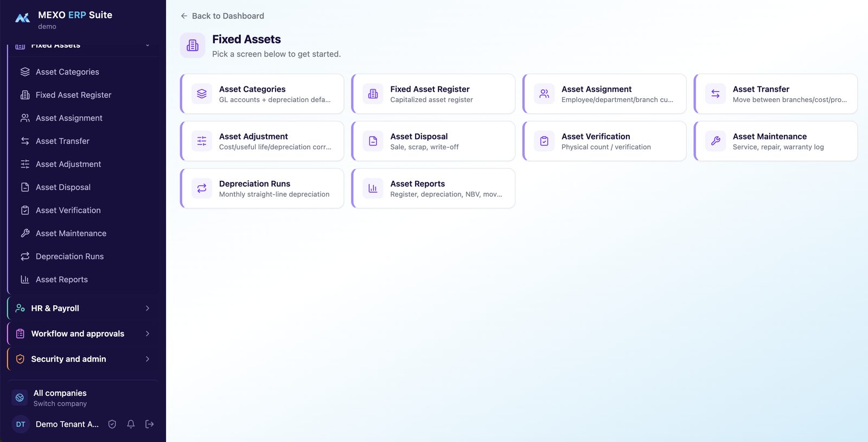The image size is (868, 442).
Task: Click the Security and admin shield icon
Action: (x=20, y=359)
